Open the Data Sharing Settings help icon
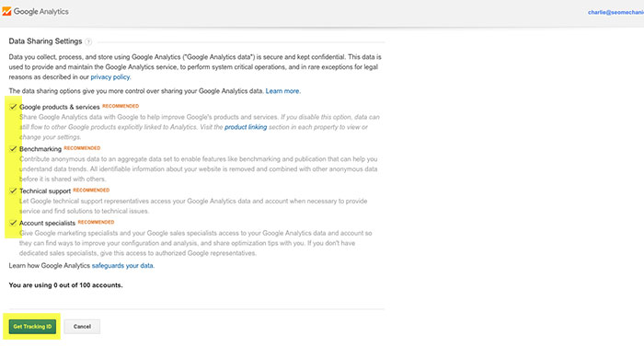Screen dimensions: 644x347 [x=88, y=41]
